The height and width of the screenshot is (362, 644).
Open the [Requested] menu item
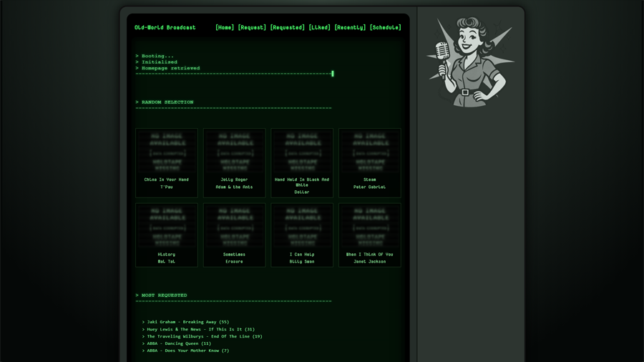[x=287, y=27]
